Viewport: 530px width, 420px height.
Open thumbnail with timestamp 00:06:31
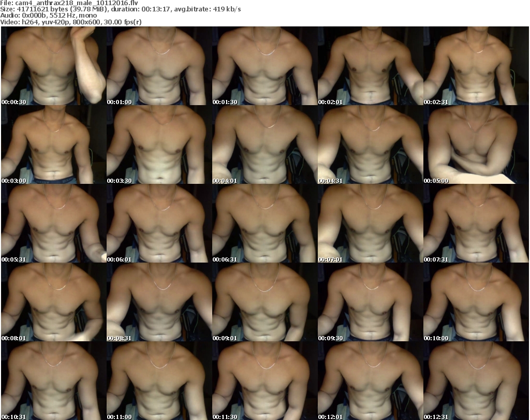click(264, 224)
